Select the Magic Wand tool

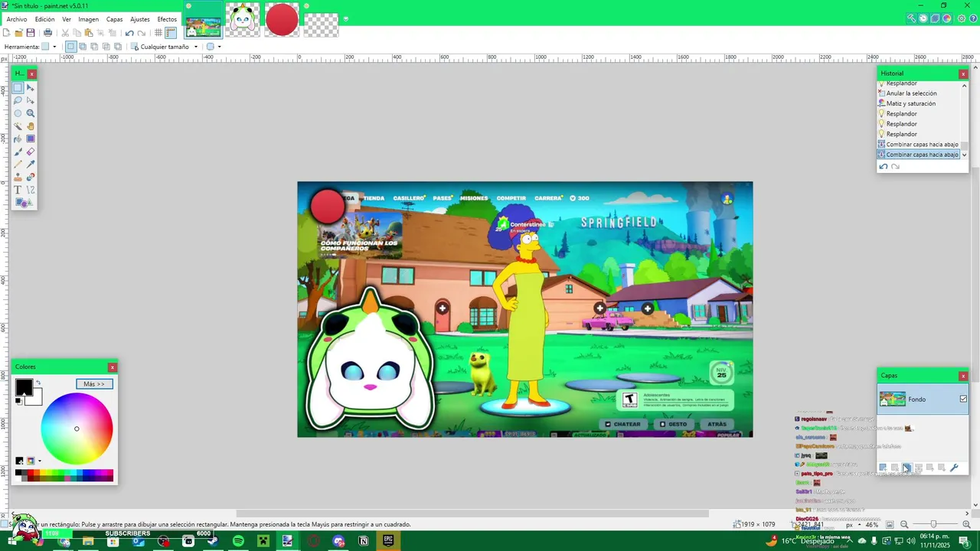18,126
